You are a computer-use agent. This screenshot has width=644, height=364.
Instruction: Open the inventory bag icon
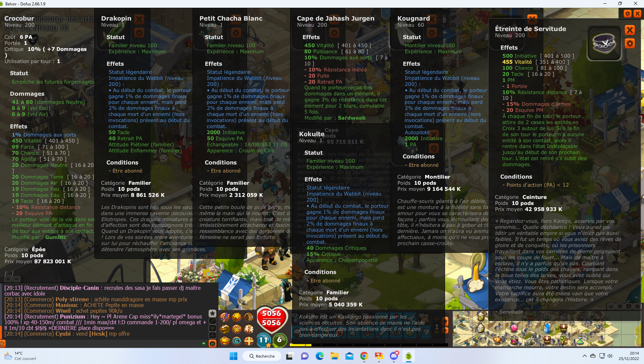[x=249, y=317]
